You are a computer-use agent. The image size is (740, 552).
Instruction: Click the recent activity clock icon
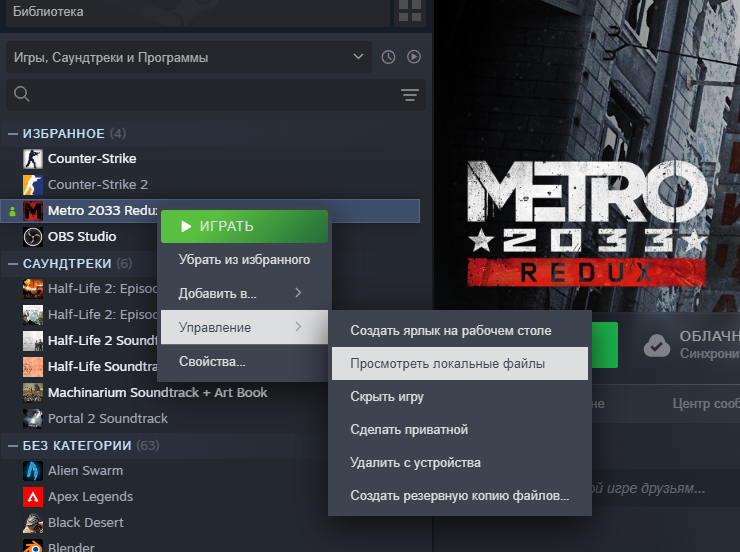tap(388, 57)
